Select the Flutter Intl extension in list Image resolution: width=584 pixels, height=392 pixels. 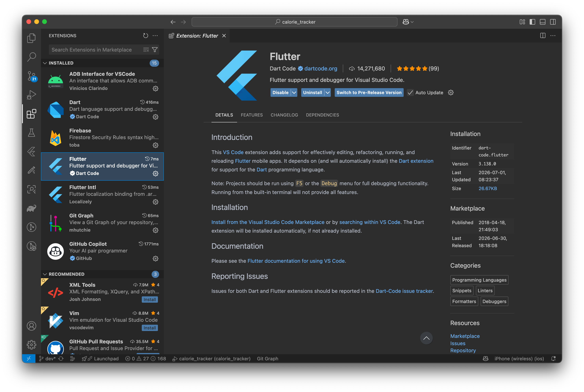pos(102,194)
